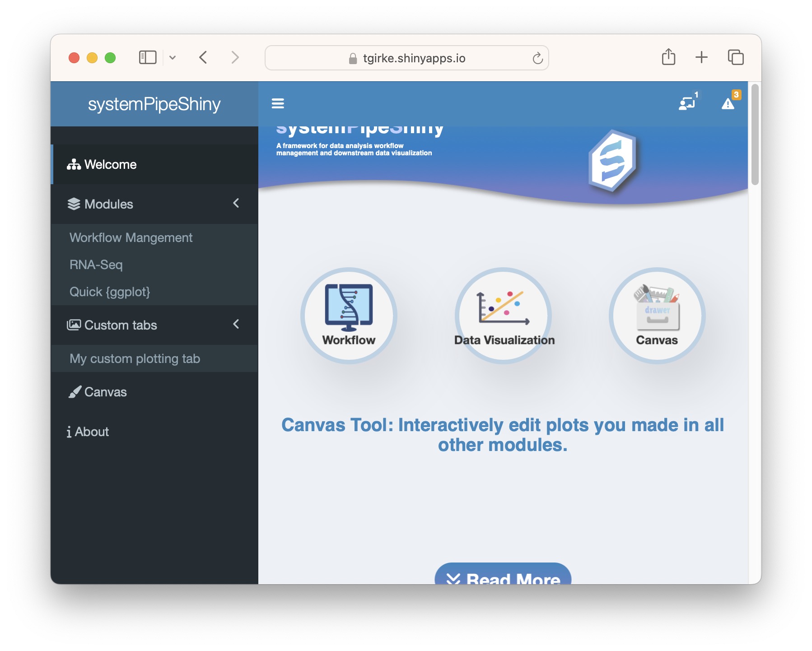Click the Data Visualization scatter plot icon
This screenshot has height=651, width=812.
(x=503, y=307)
